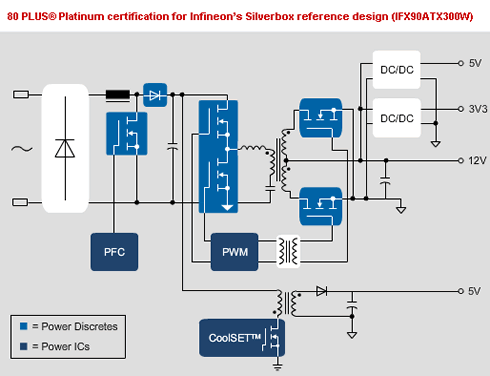Click the half-bridge MOSFET pair block
This screenshot has width=490, height=376.
(x=218, y=156)
